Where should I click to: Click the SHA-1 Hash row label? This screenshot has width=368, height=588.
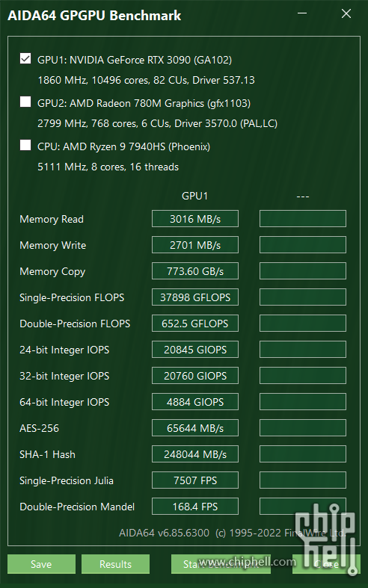pyautogui.click(x=47, y=454)
